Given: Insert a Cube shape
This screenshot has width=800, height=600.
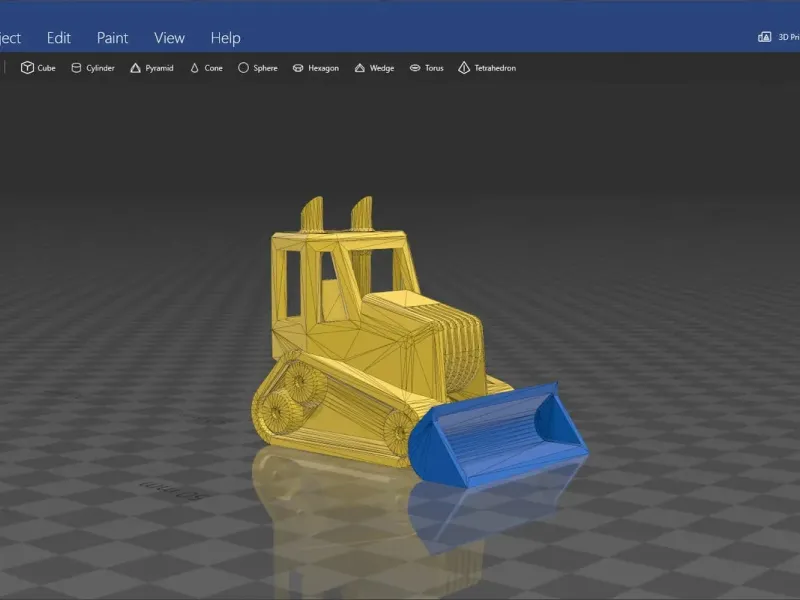Looking at the screenshot, I should coord(38,68).
